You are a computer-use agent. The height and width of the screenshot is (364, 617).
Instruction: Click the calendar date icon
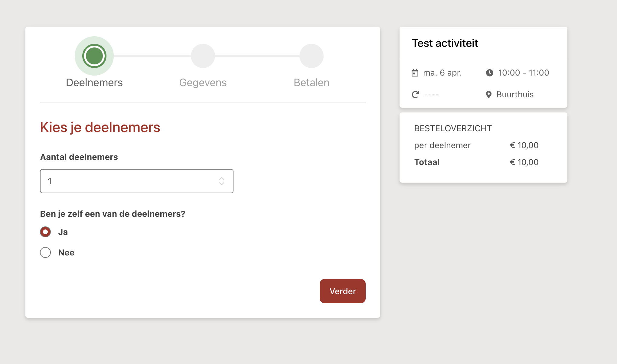tap(415, 73)
